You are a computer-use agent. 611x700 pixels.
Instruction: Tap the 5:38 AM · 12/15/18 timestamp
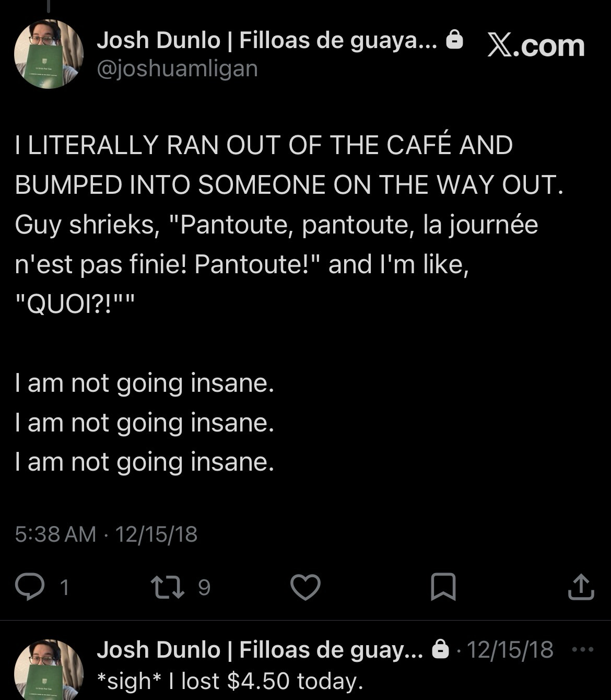coord(107,534)
